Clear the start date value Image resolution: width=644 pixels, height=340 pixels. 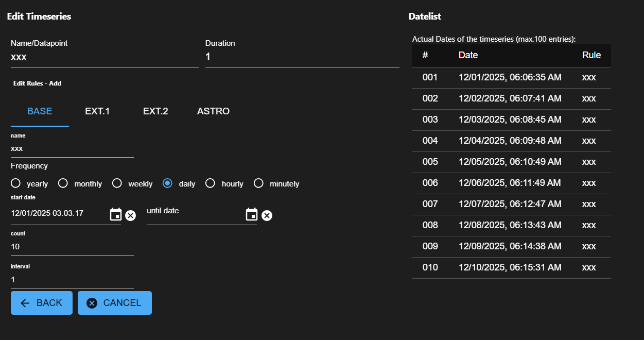pyautogui.click(x=131, y=215)
